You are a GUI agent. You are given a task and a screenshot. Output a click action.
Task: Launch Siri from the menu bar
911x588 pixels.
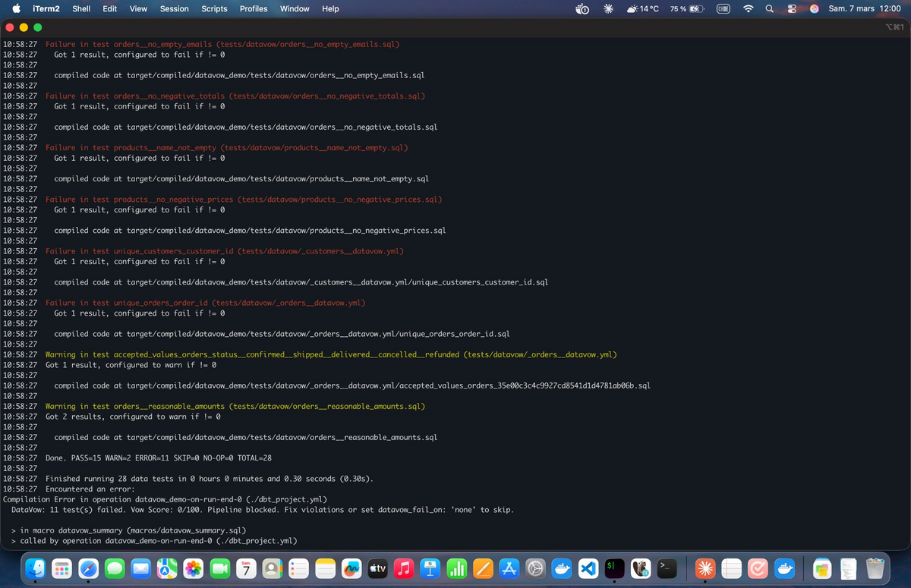815,8
